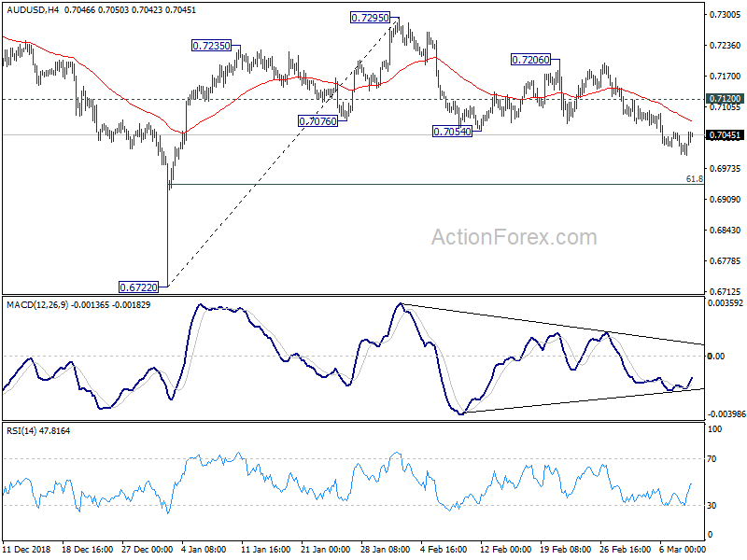The image size is (747, 560).
Task: Click the 0.72350 price label
Action: (x=211, y=46)
